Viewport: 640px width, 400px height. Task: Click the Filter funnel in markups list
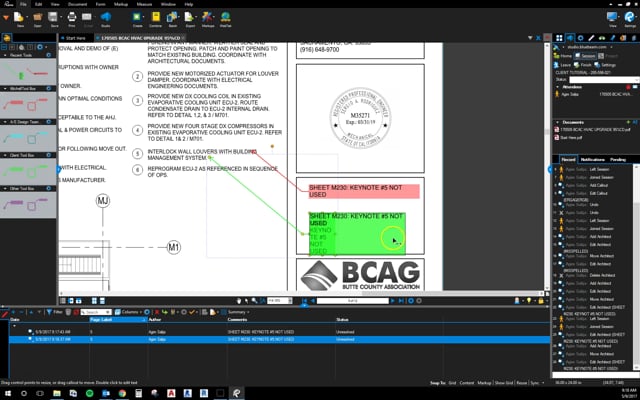[49, 312]
